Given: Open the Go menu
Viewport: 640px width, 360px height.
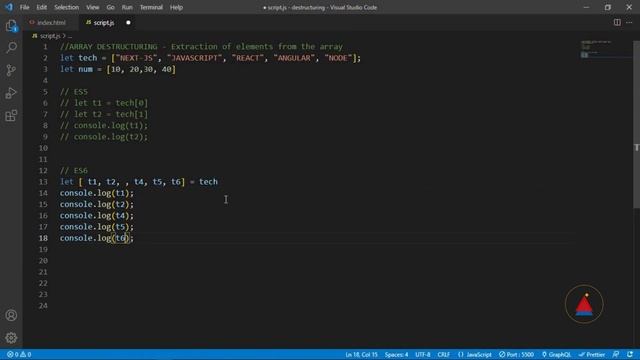Looking at the screenshot, I should (x=110, y=7).
